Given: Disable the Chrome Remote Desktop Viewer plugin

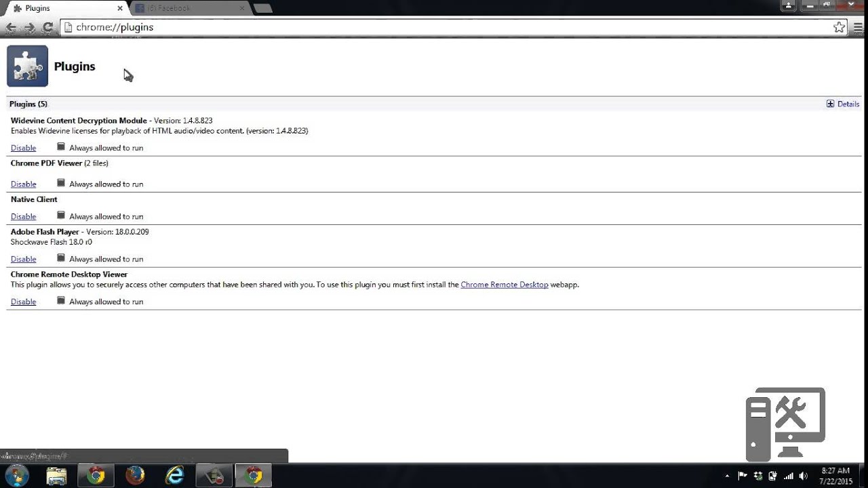Looking at the screenshot, I should pos(23,302).
